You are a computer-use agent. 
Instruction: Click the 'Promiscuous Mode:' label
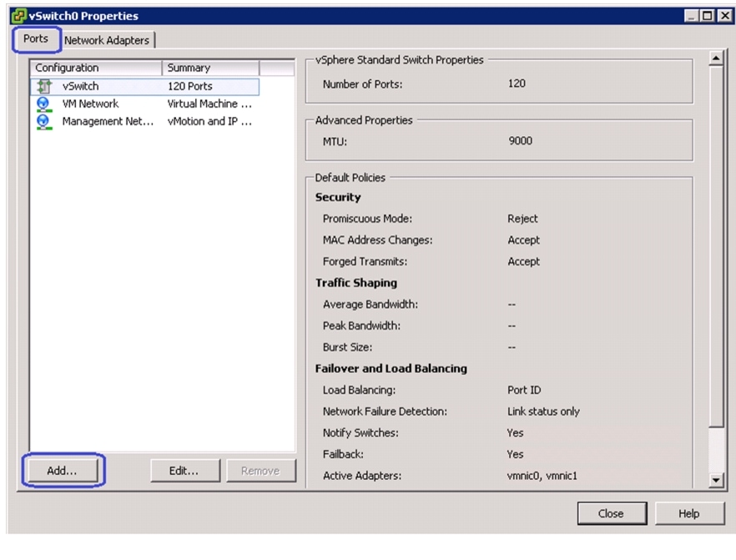click(x=367, y=219)
